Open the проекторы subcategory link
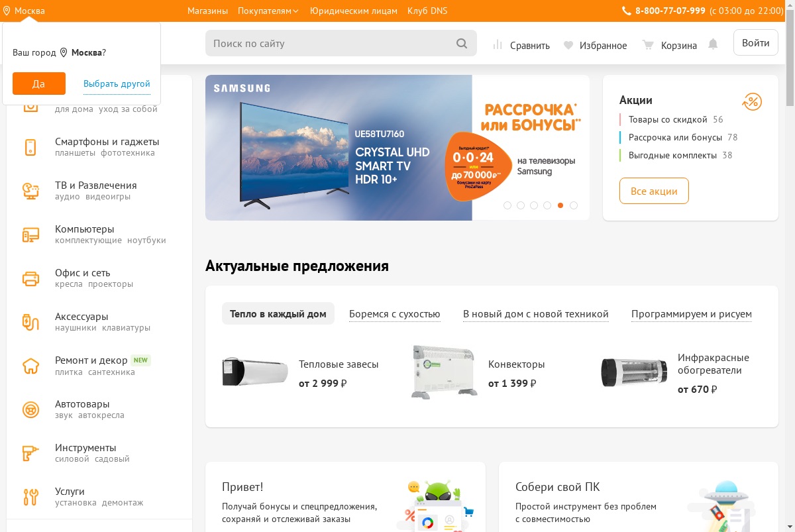Screen dimensions: 795x532 point(111,284)
